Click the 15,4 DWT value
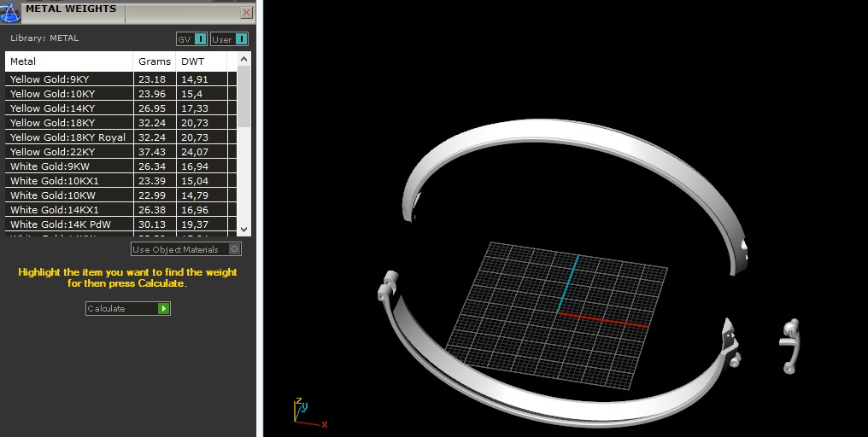Screen dimensions: 868x437 coord(191,94)
